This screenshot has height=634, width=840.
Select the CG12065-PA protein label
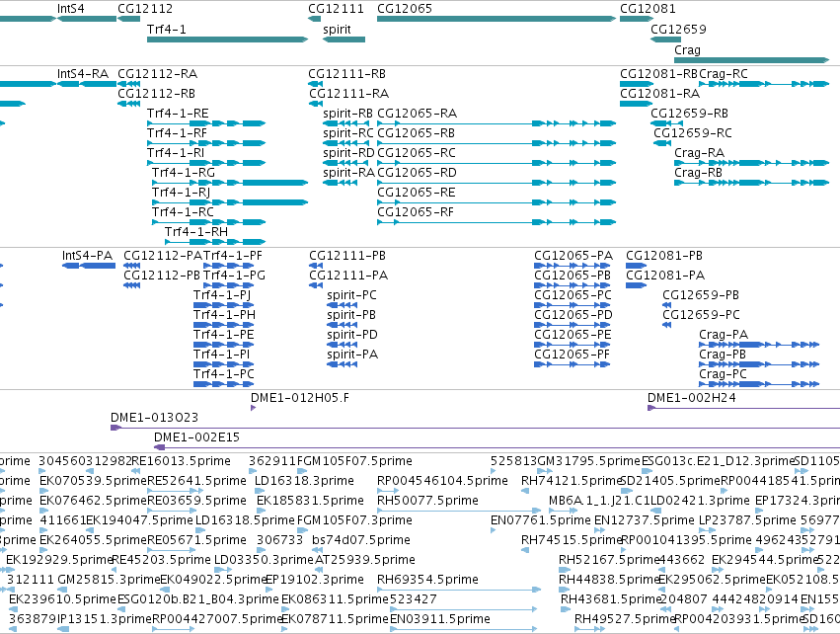point(573,256)
